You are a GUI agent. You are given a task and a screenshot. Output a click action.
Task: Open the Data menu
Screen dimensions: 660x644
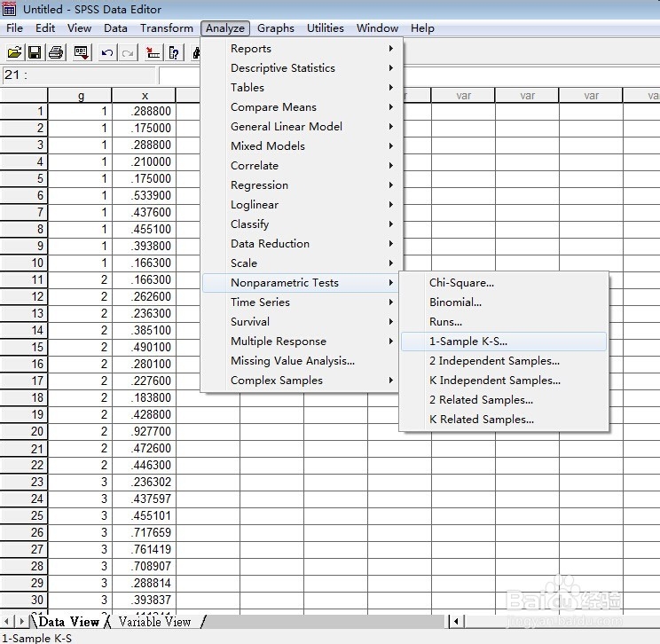115,28
